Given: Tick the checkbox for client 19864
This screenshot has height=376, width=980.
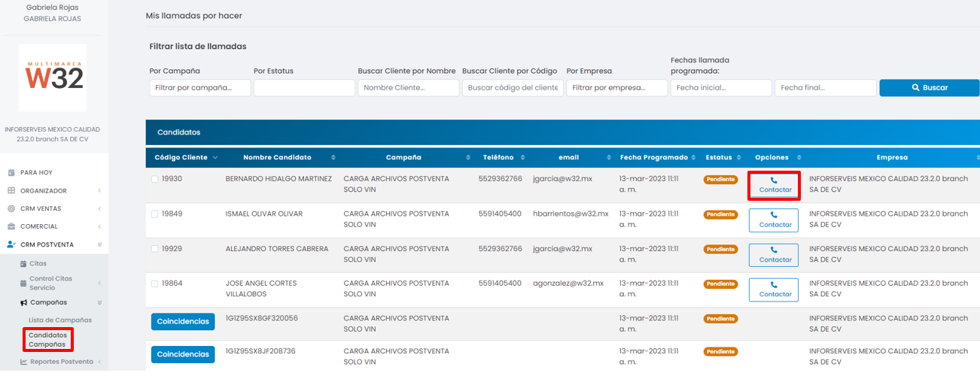Looking at the screenshot, I should (155, 284).
